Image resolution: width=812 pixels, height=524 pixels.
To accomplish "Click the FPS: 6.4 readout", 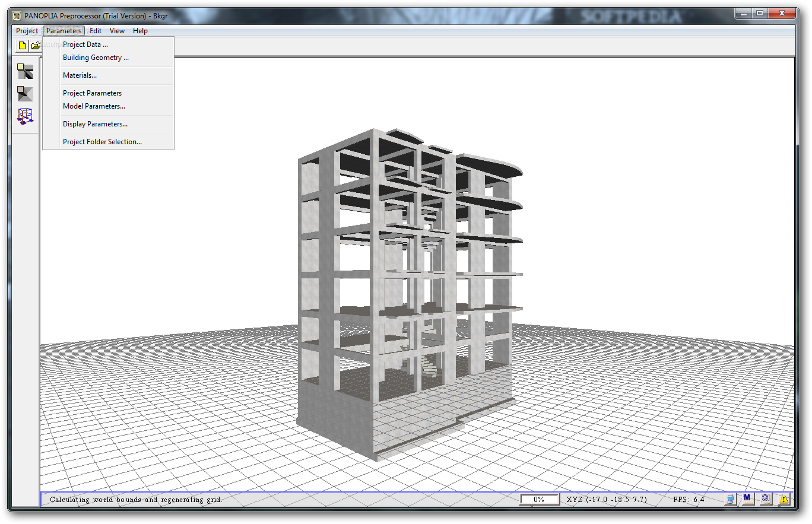I will coord(689,500).
